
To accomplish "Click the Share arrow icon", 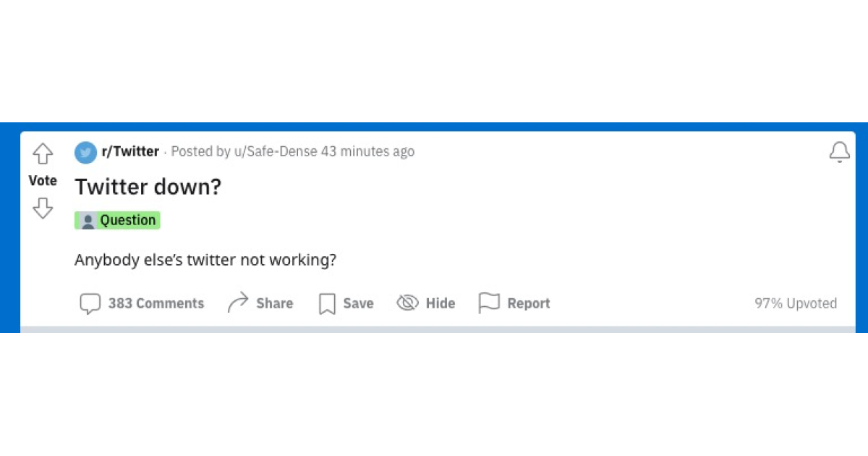I will (x=238, y=303).
